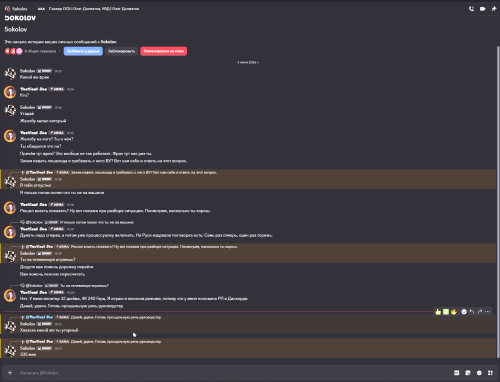Open the apps launcher in message box
500x382 pixels.
pos(490,373)
